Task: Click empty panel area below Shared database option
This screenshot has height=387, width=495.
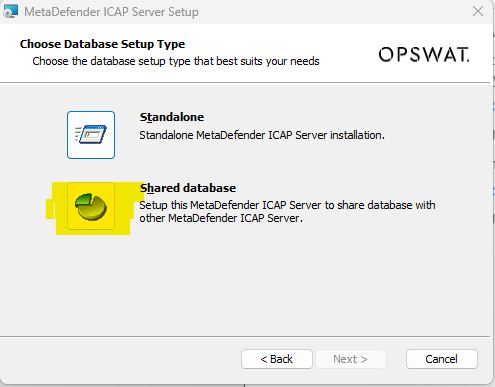Action: point(245,283)
